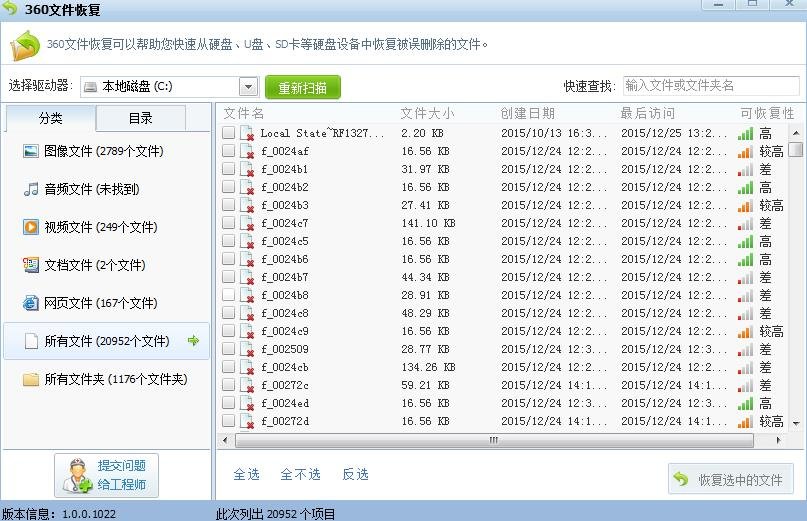This screenshot has width=807, height=521.
Task: Click the 360 app logo in title bar
Action: [9, 7]
